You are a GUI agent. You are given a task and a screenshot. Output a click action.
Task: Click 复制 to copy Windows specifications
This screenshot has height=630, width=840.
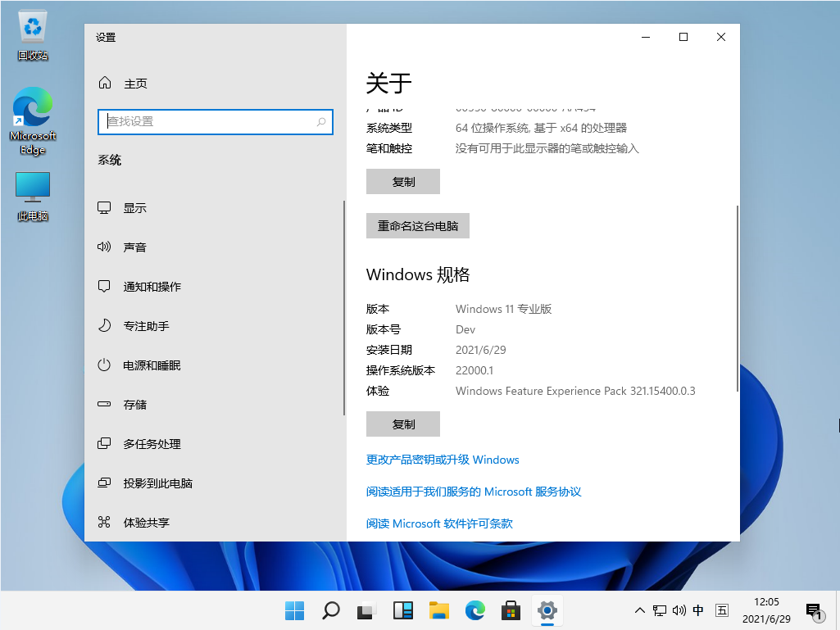[402, 424]
